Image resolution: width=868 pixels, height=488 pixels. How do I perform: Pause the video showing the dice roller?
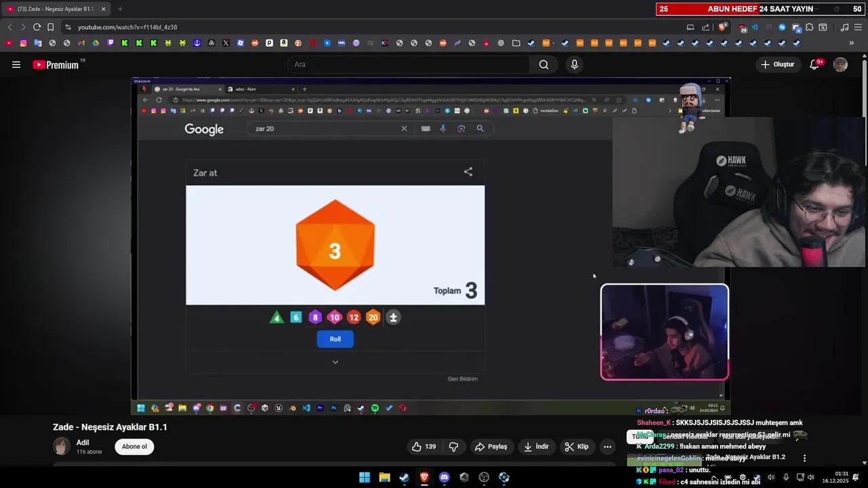(x=431, y=245)
